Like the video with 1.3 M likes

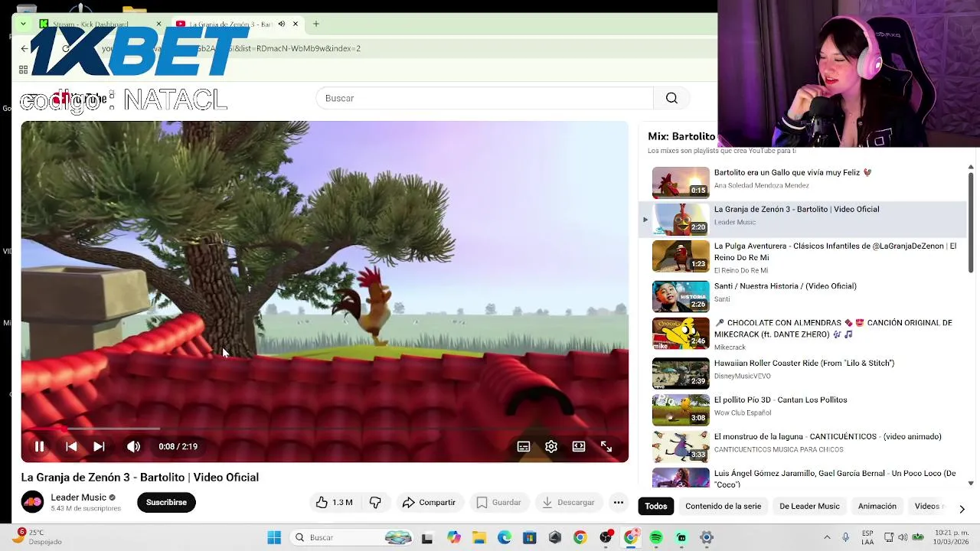(x=334, y=503)
